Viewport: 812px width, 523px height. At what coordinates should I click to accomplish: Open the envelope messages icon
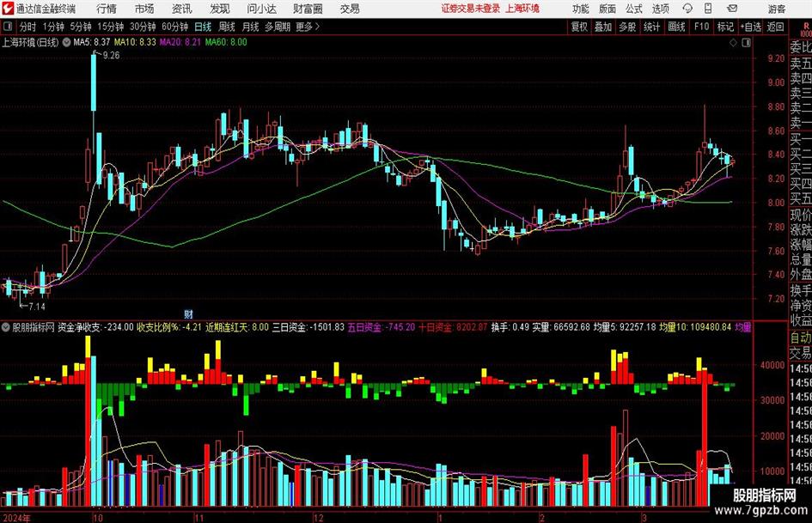point(732,9)
